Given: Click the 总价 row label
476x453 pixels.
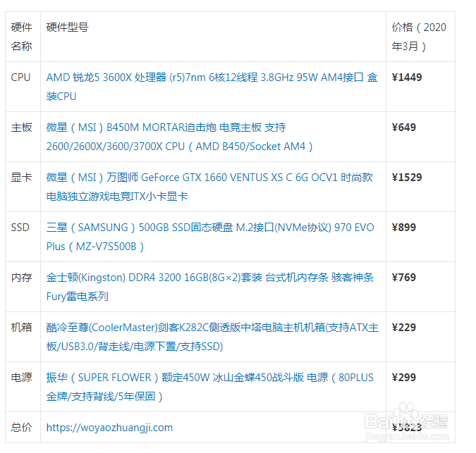Looking at the screenshot, I should click(x=21, y=428).
